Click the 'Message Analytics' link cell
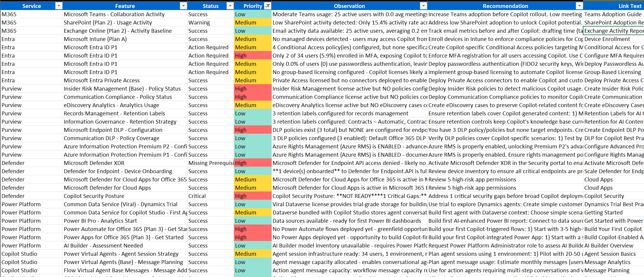This screenshot has height=277, width=644. (x=614, y=262)
